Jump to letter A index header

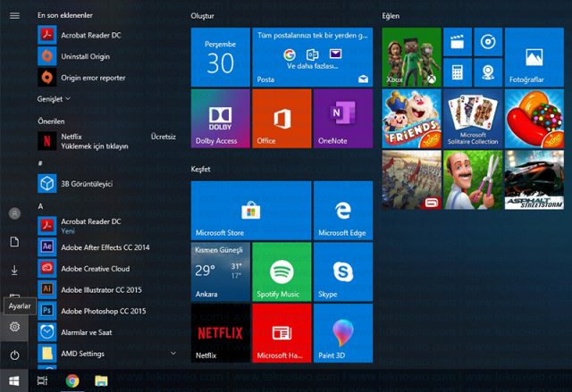40,206
